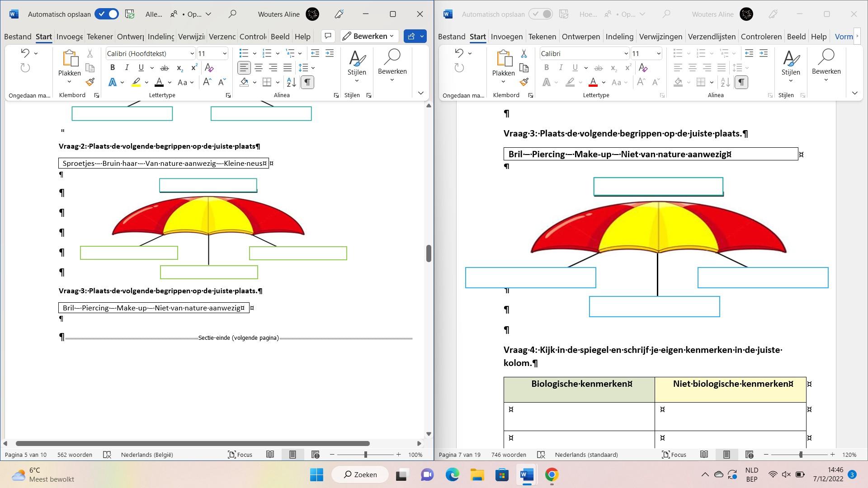Expand font size dropdown in right window
The width and height of the screenshot is (868, 488).
(658, 54)
